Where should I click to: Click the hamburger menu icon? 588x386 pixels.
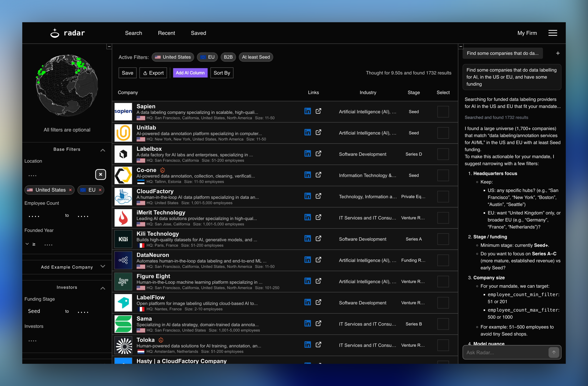(552, 33)
